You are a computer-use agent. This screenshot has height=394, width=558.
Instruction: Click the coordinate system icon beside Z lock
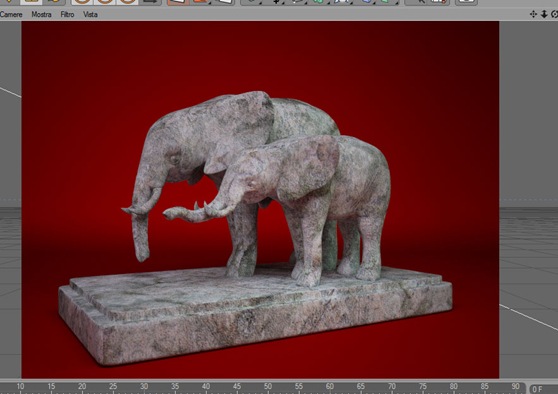150,2
